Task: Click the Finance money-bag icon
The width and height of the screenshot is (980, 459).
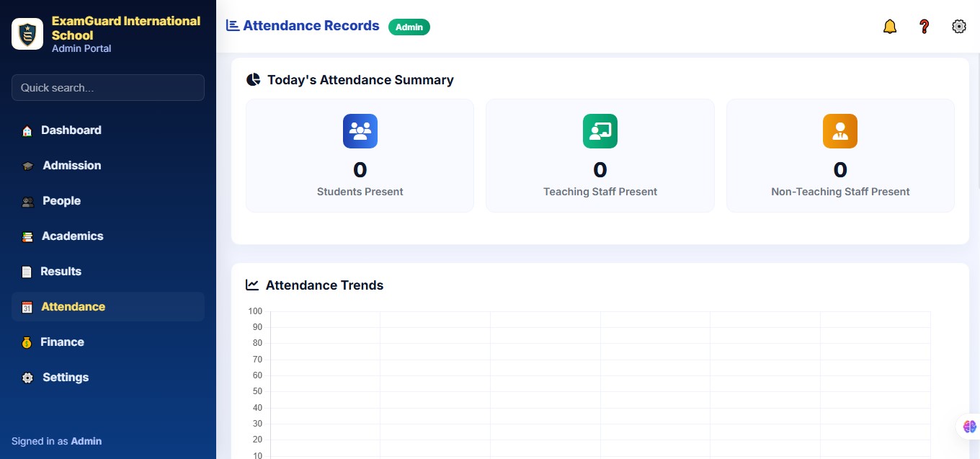Action: click(27, 342)
